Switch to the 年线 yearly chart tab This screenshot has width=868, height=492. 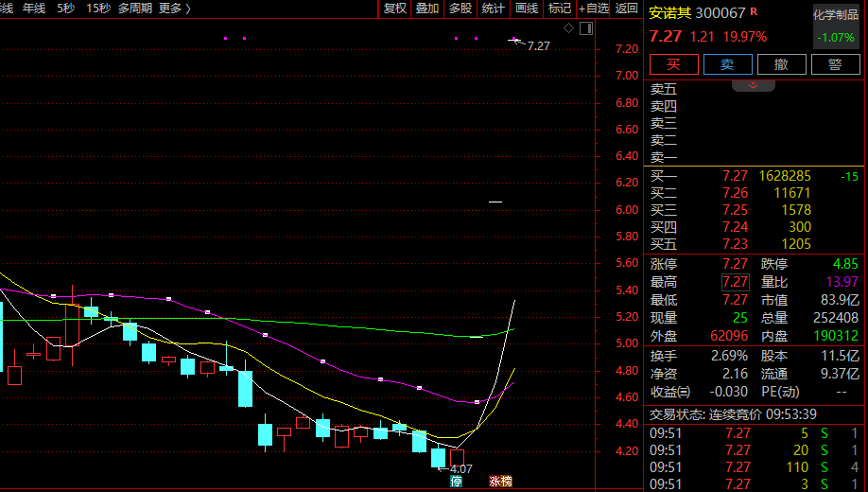(x=34, y=9)
